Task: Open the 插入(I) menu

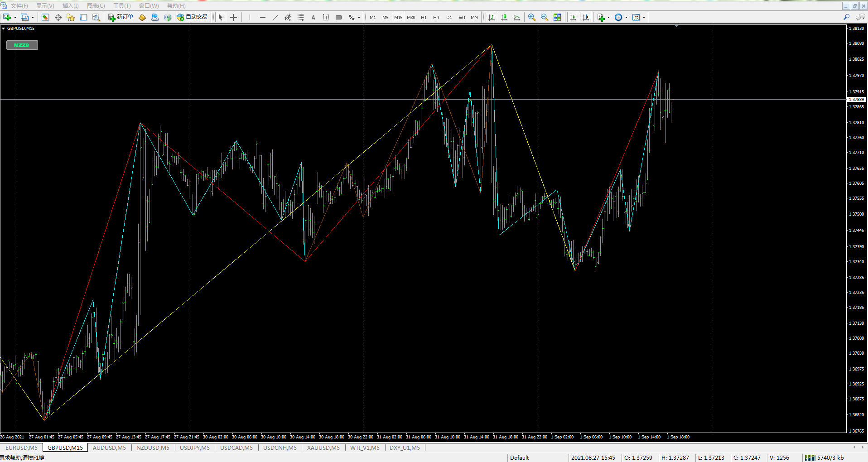Action: click(x=70, y=5)
